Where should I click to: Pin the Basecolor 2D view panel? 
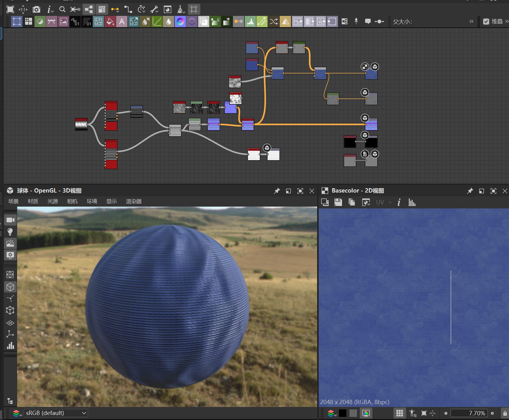tap(470, 191)
